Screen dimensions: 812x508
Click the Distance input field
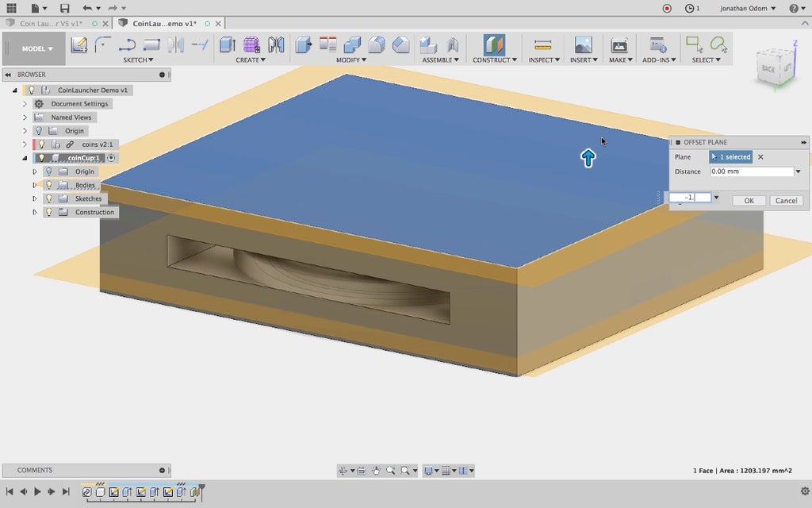tap(751, 171)
